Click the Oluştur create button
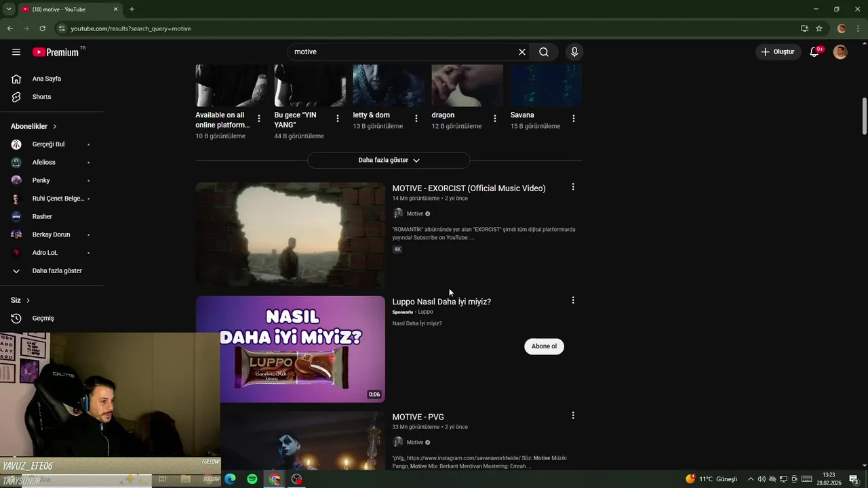Screen dimensions: 868x488 pyautogui.click(x=778, y=52)
